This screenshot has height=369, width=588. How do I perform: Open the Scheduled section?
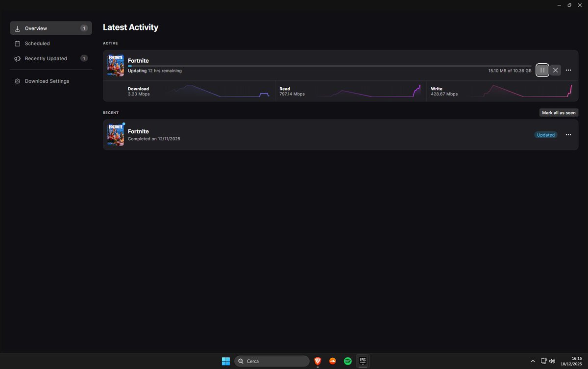pos(51,43)
